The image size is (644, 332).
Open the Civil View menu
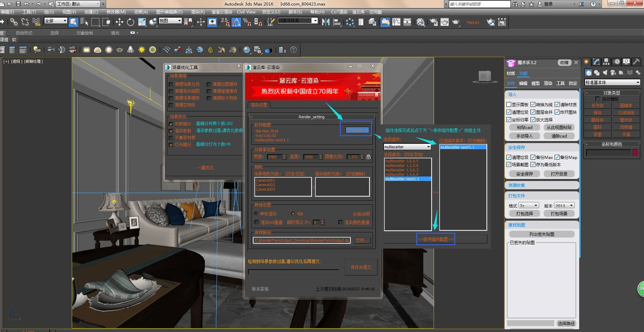pos(246,12)
